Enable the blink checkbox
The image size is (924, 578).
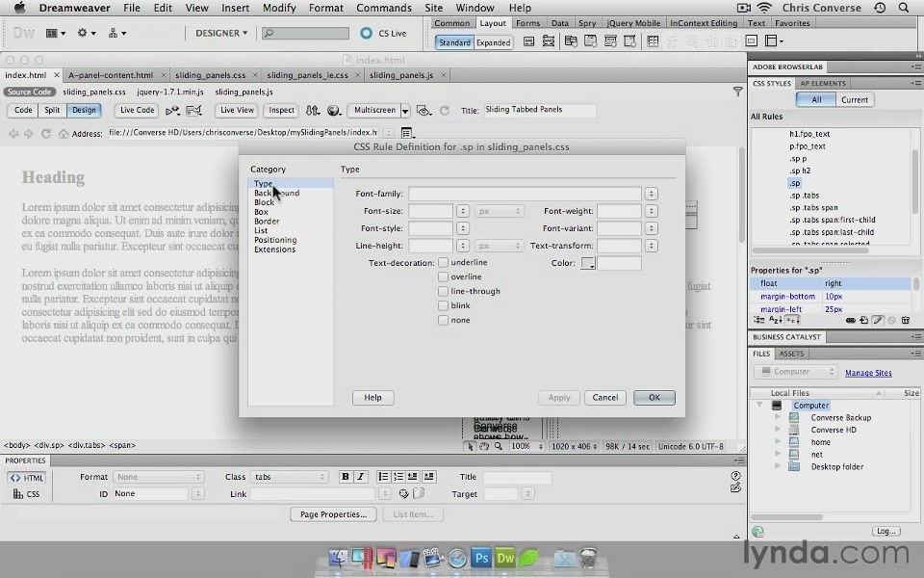(443, 305)
